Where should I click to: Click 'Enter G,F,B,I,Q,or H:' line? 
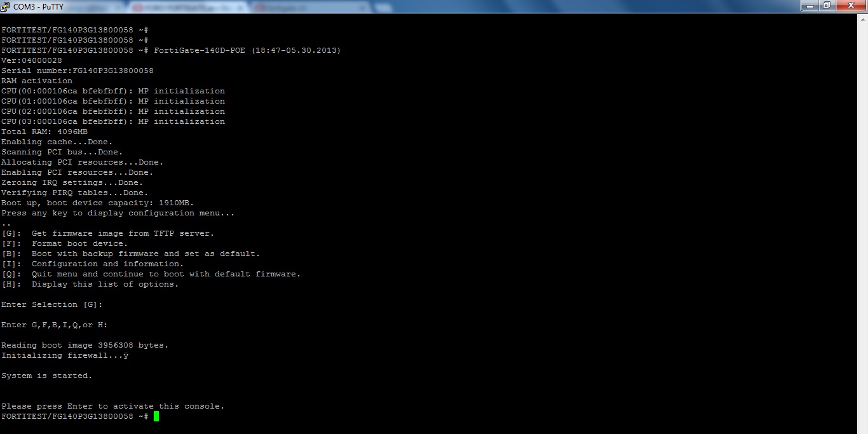[x=55, y=325]
